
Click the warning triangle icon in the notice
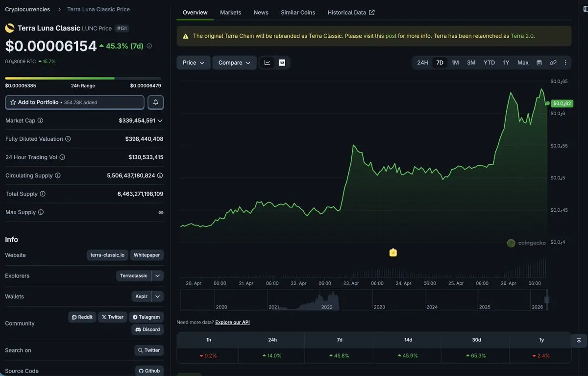[186, 36]
